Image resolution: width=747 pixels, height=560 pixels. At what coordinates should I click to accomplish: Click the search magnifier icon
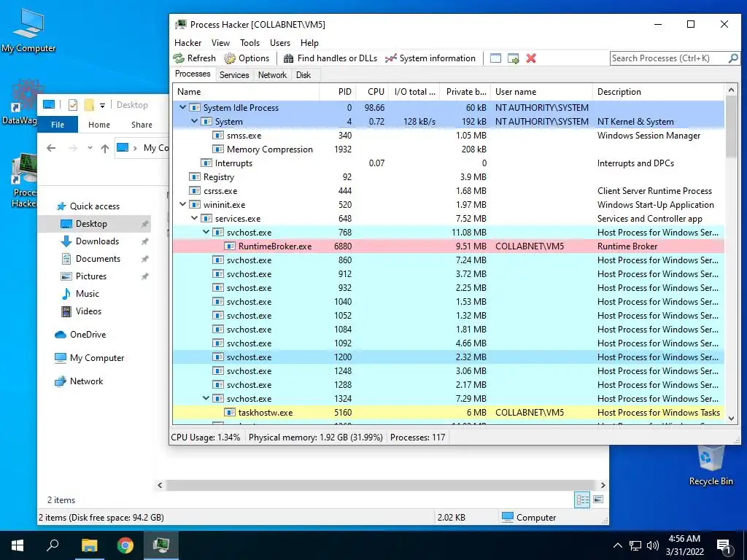733,58
